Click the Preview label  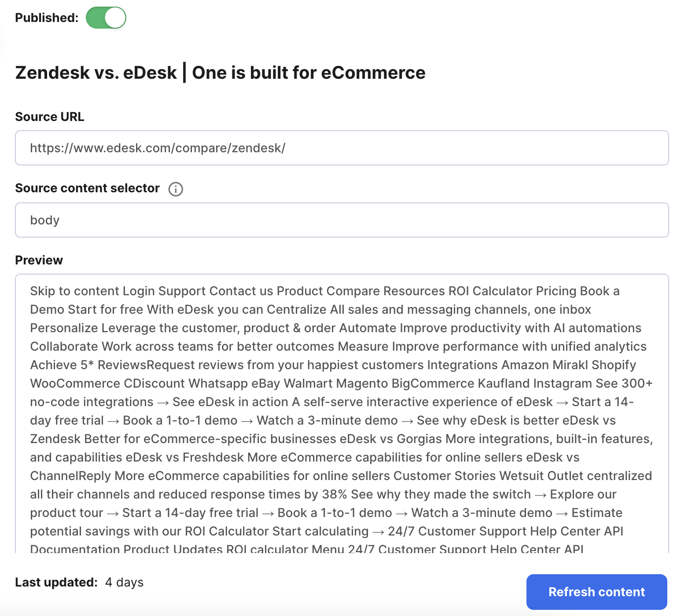[x=39, y=260]
